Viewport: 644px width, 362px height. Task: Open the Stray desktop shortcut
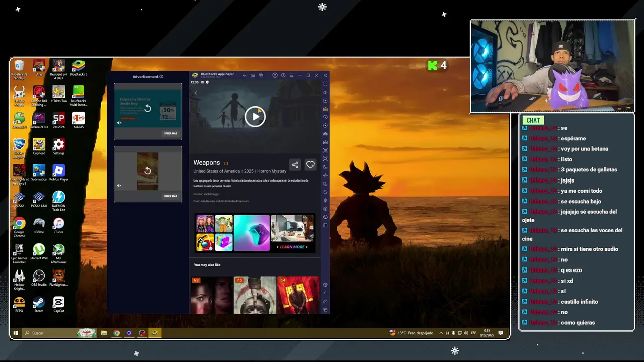pyautogui.click(x=39, y=68)
